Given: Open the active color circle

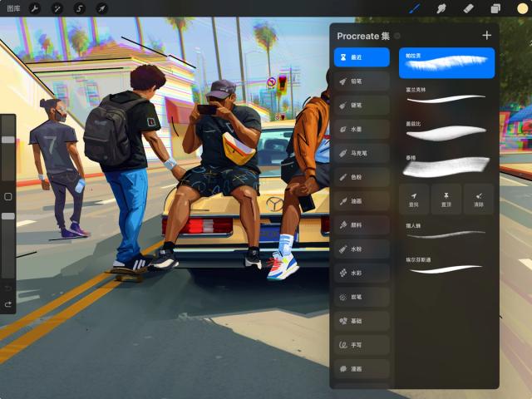Looking at the screenshot, I should click(523, 8).
